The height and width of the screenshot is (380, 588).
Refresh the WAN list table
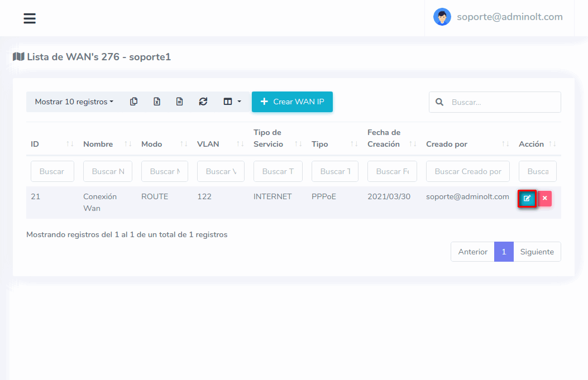[203, 102]
